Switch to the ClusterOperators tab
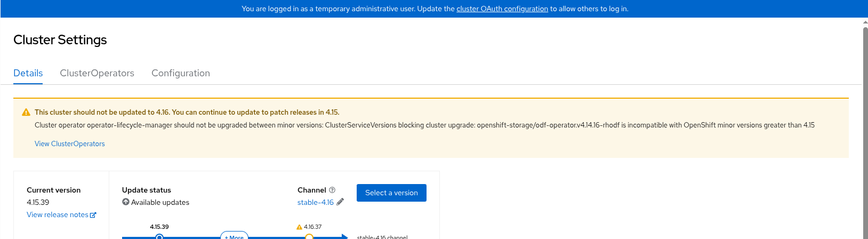The width and height of the screenshot is (868, 239). [97, 73]
